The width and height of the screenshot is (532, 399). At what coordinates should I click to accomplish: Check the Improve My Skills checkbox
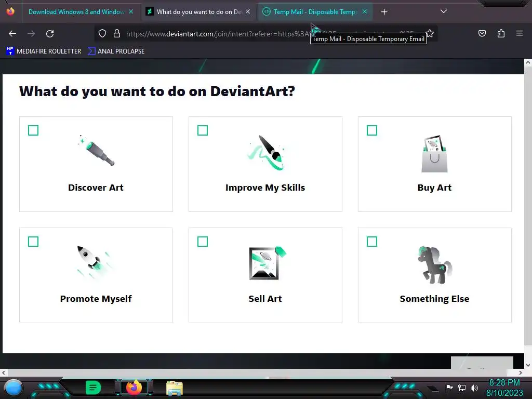click(203, 130)
